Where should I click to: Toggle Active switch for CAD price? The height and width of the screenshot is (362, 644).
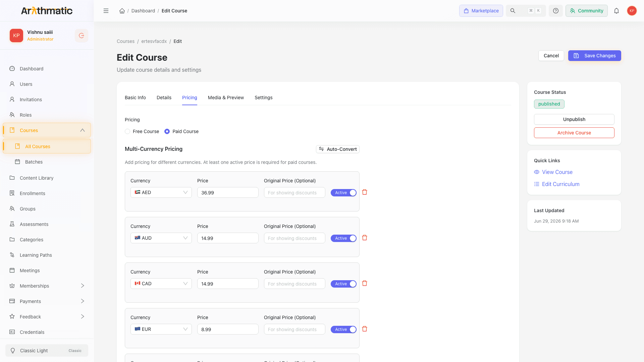coord(343,284)
